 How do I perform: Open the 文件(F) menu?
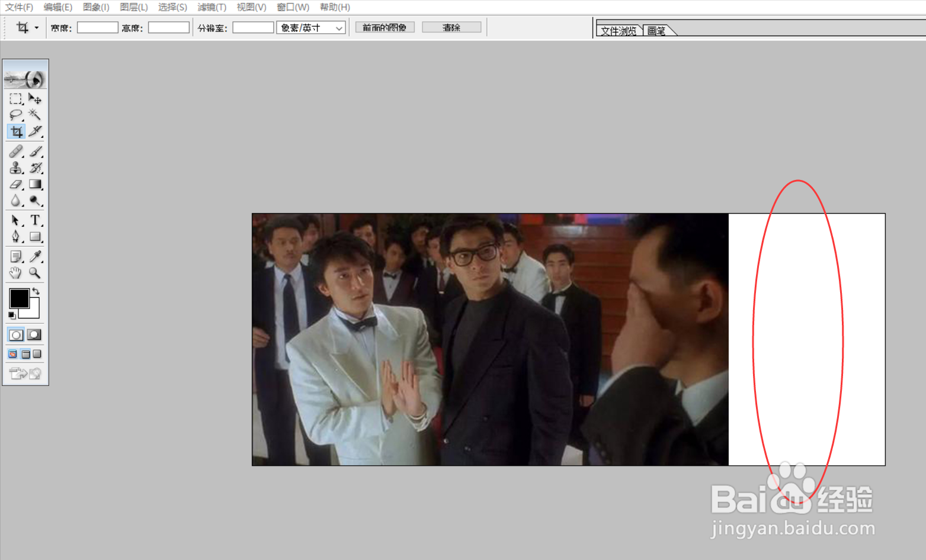click(19, 7)
